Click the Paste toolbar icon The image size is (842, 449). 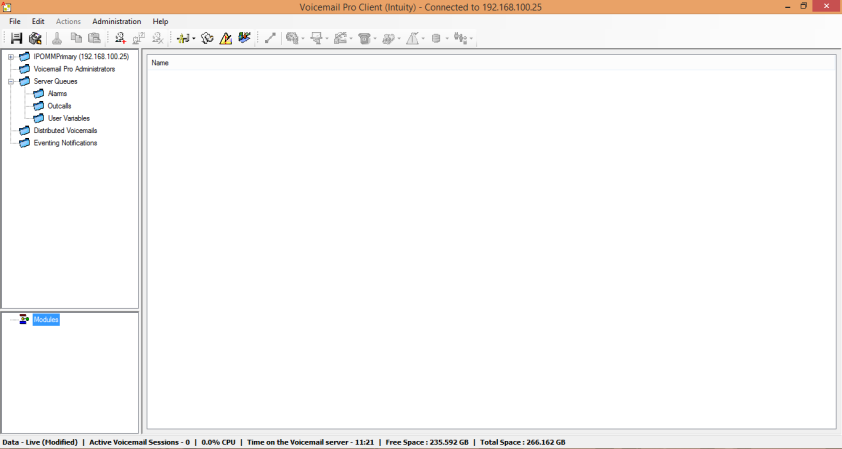point(95,38)
